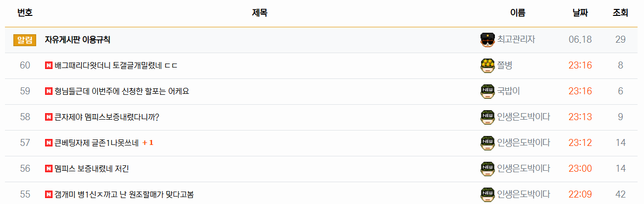The width and height of the screenshot is (644, 204).
Task: Open post 큰자제야 멤피스보증내렸다니까?
Action: (x=107, y=117)
